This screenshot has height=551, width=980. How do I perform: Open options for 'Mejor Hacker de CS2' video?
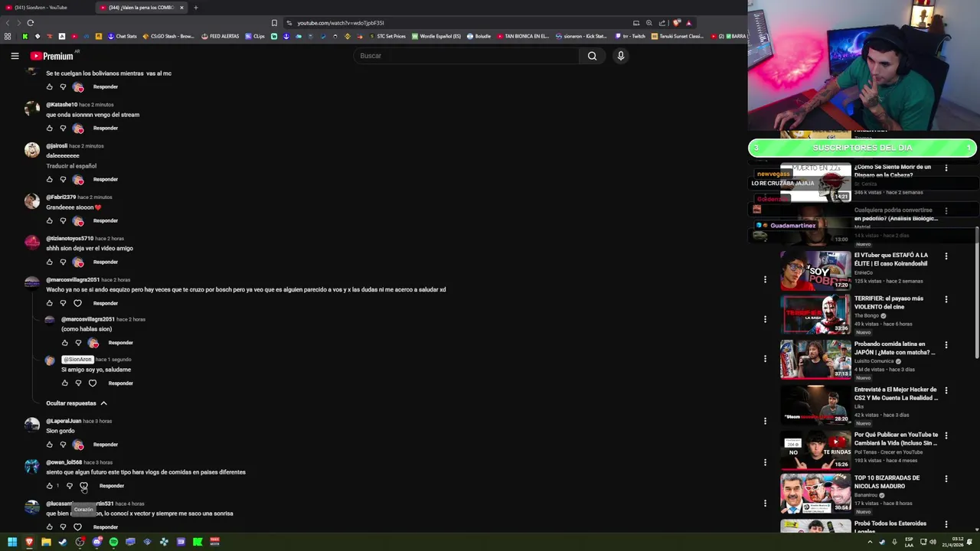coord(946,390)
